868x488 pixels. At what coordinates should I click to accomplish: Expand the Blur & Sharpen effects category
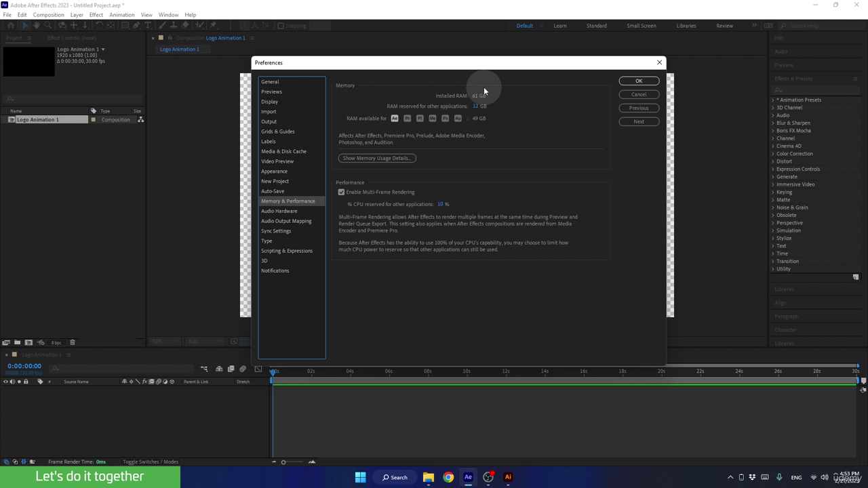(x=773, y=123)
